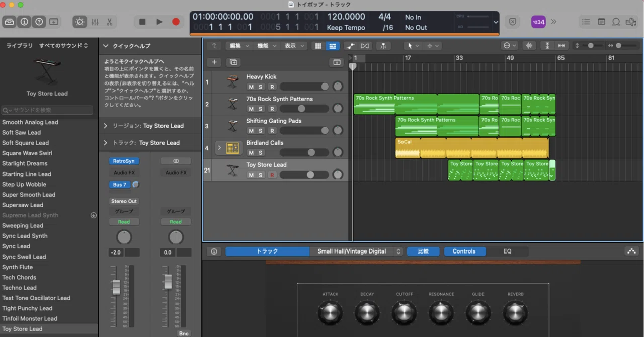
Task: Click the Stop transport button
Action: click(x=142, y=22)
